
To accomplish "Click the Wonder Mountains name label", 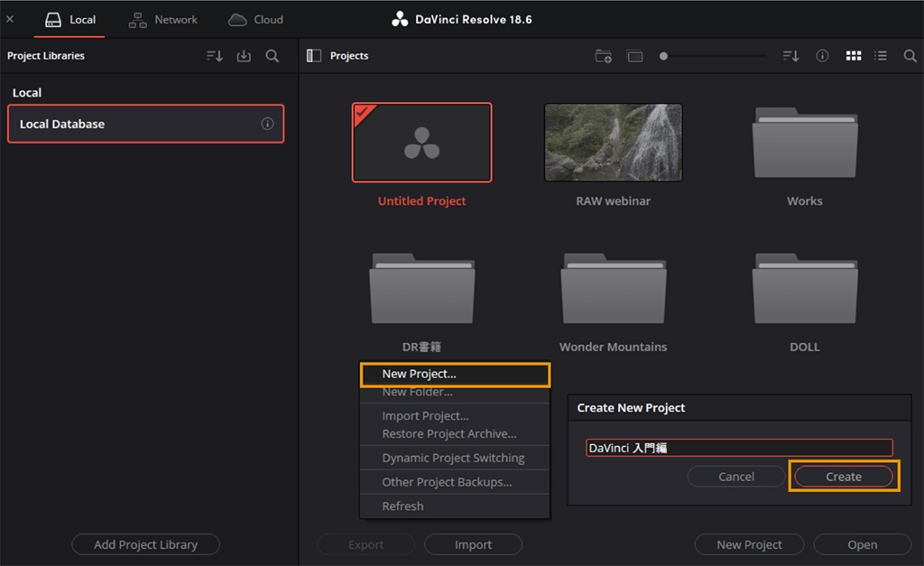I will click(614, 347).
